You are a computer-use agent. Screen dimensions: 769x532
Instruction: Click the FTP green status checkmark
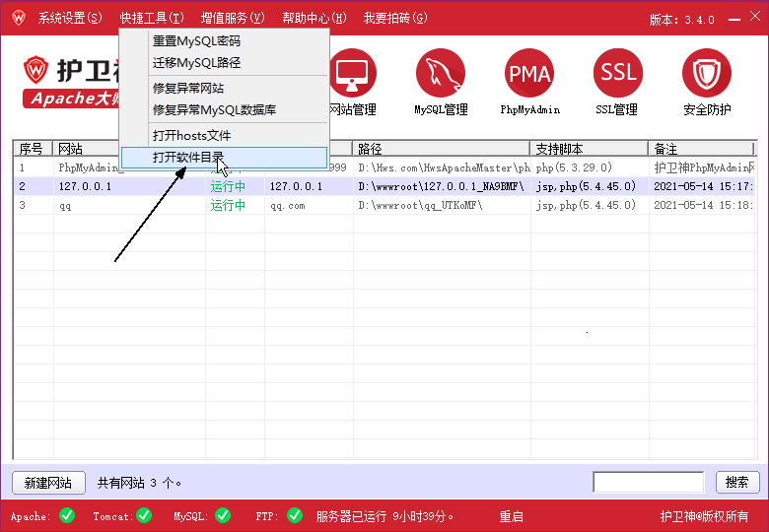point(295,515)
